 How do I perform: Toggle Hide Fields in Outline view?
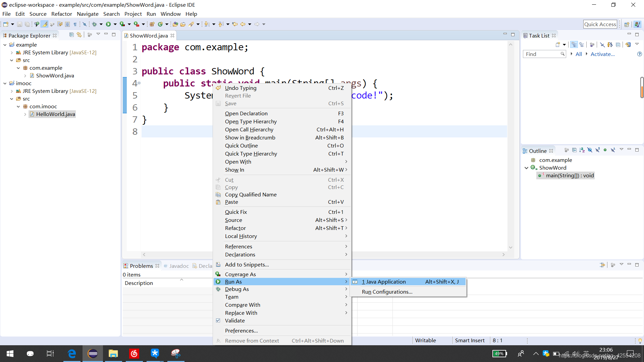pos(590,150)
